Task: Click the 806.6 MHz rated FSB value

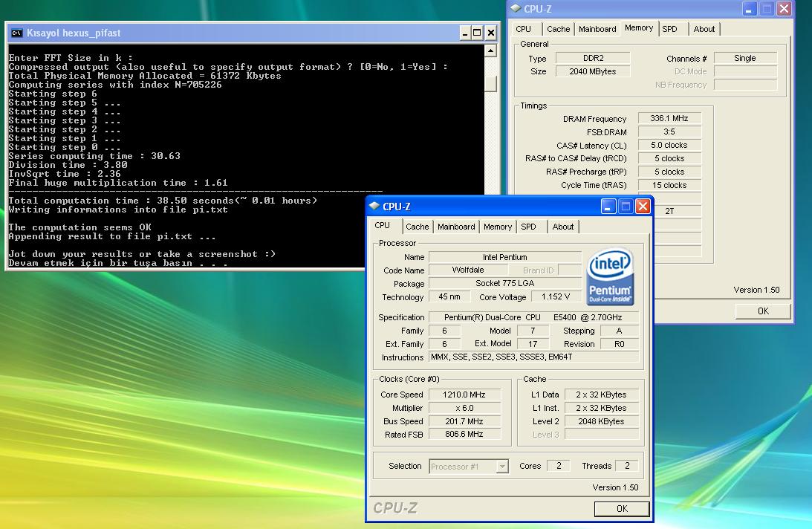Action: pos(464,434)
